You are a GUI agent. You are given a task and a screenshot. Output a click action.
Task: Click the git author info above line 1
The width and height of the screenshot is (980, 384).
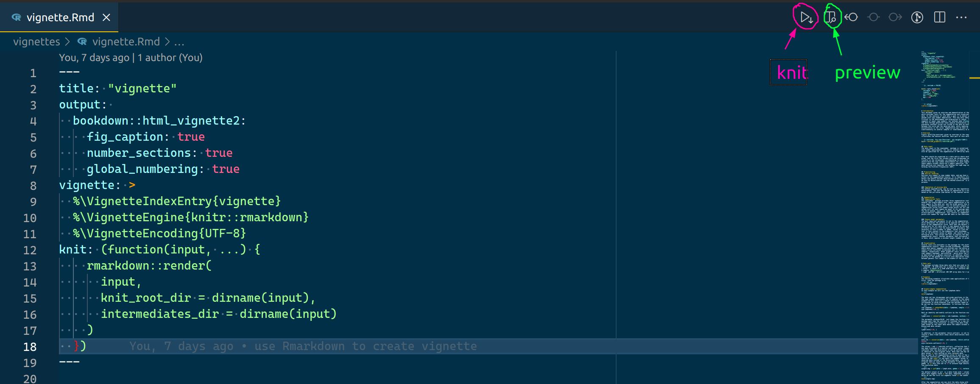click(131, 58)
